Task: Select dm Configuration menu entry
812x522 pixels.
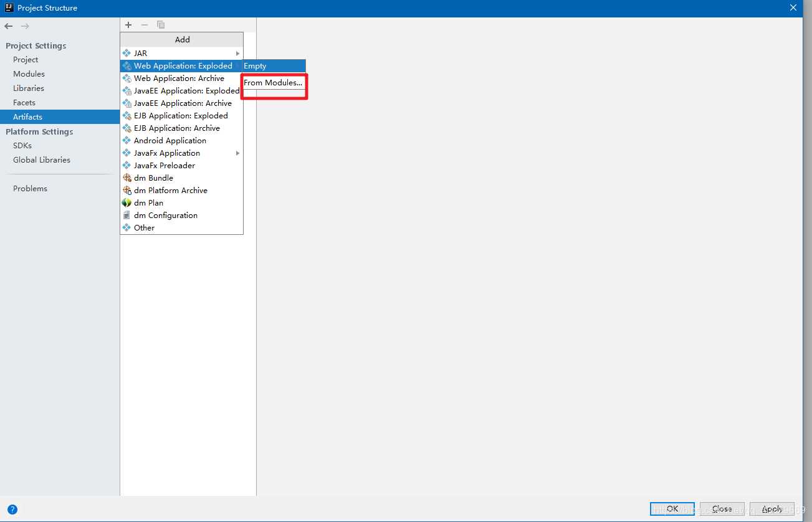Action: (x=181, y=216)
